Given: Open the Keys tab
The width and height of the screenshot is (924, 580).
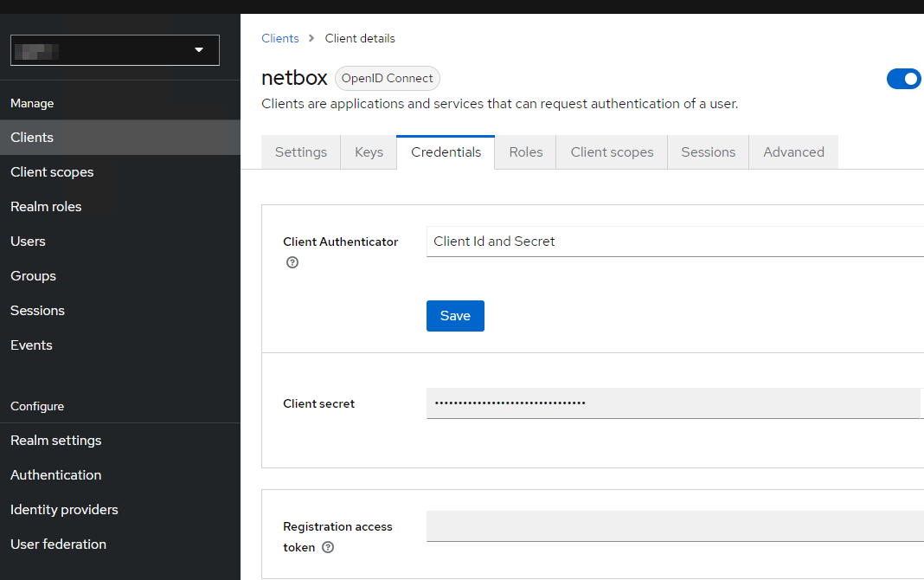Looking at the screenshot, I should click(369, 152).
